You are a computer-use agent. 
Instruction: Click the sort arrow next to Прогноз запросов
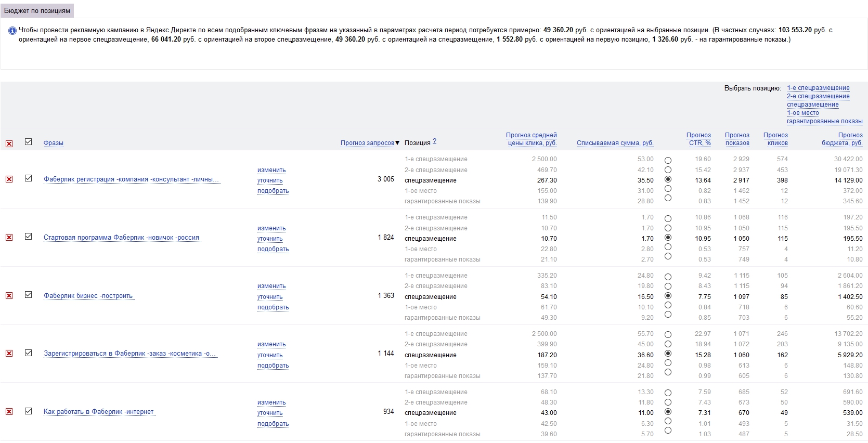click(x=397, y=143)
